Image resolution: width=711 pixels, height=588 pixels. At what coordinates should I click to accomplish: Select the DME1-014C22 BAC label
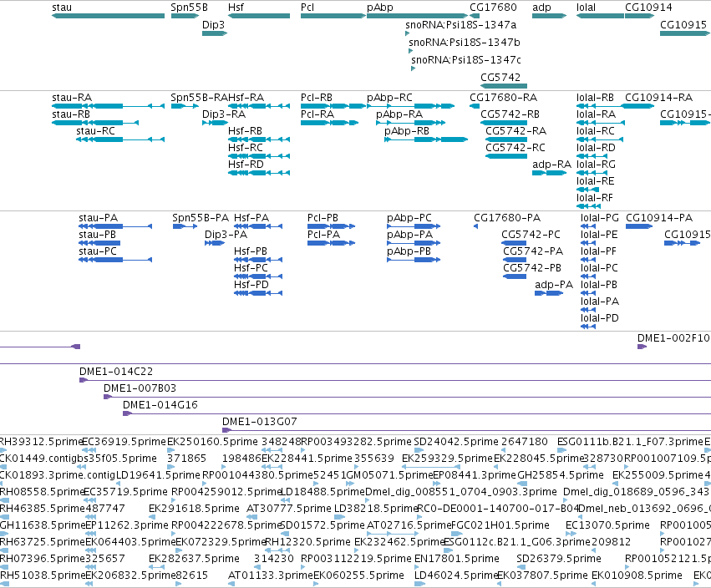pos(116,372)
